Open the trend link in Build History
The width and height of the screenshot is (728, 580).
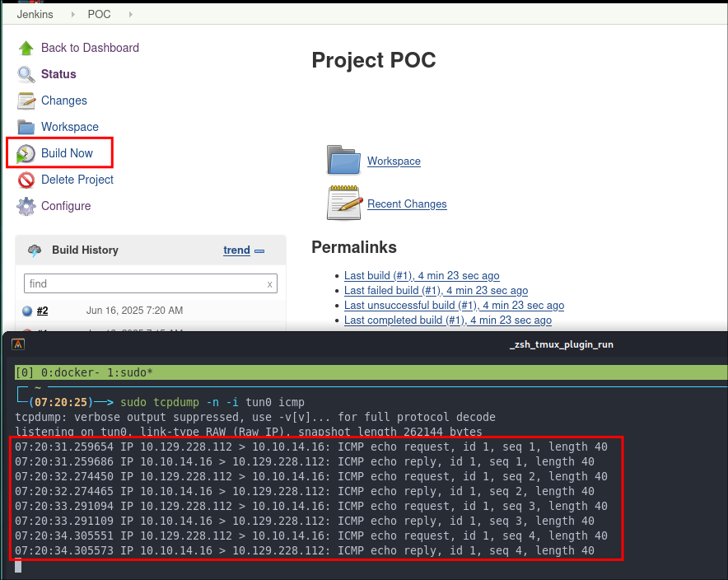pos(236,250)
